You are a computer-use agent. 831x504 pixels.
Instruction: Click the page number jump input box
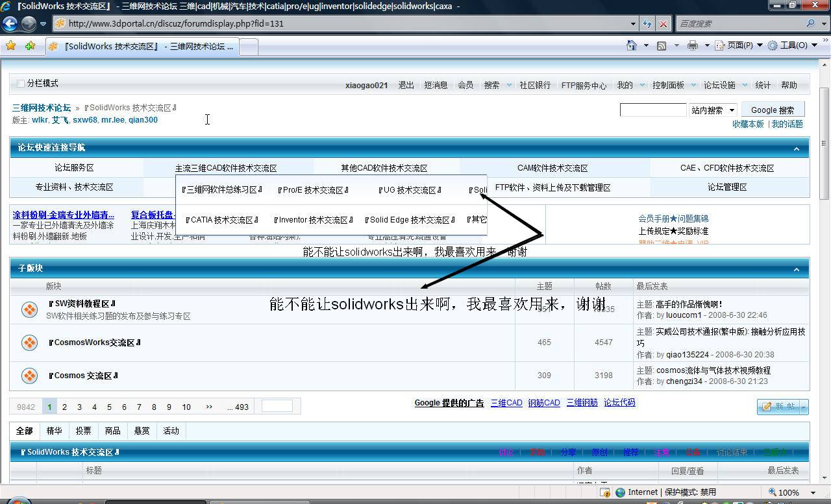click(x=277, y=406)
